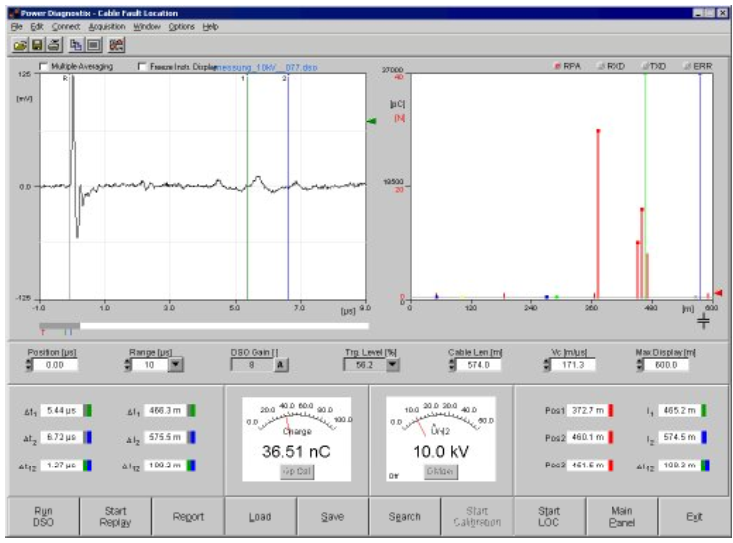
Task: Click the window display toolbar icon
Action: pos(93,45)
